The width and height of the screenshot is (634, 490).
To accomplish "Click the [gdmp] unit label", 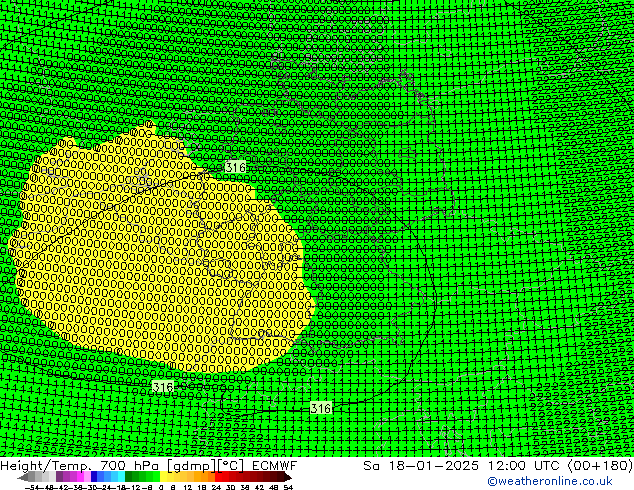I will click(191, 466).
